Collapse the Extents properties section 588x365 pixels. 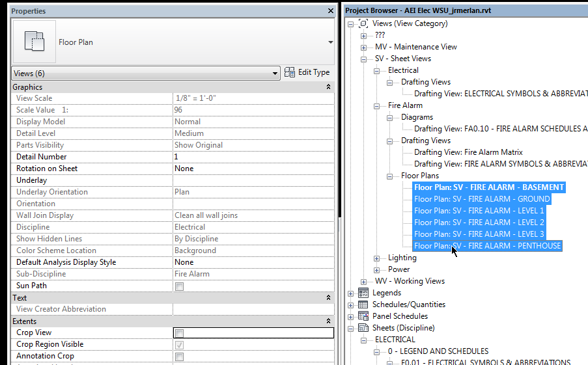(328, 321)
